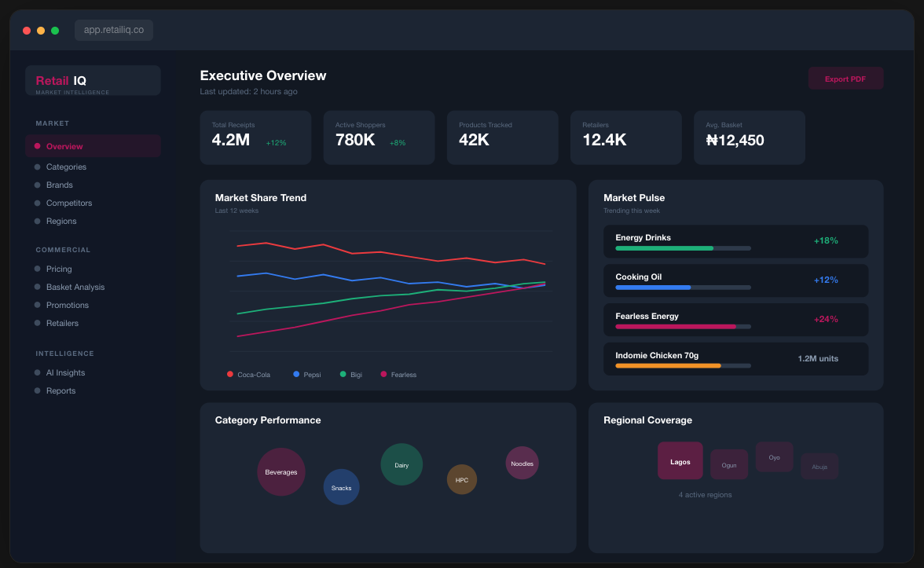Open the Avg. Basket card
Image resolution: width=924 pixels, height=568 pixels.
750,137
